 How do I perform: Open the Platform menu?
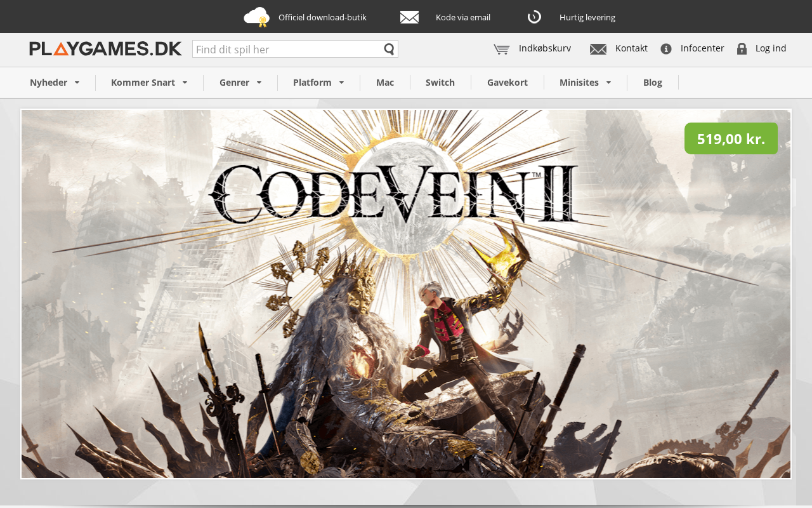[x=312, y=83]
